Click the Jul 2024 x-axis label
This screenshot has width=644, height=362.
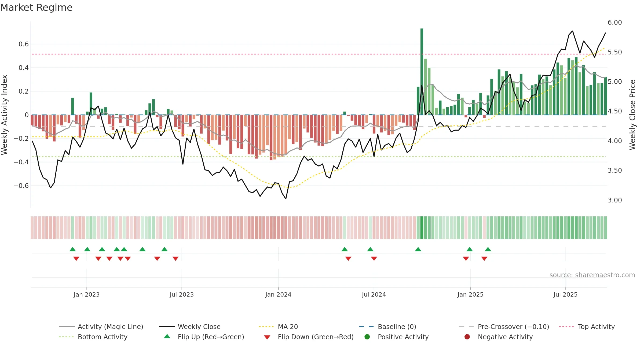[374, 294]
